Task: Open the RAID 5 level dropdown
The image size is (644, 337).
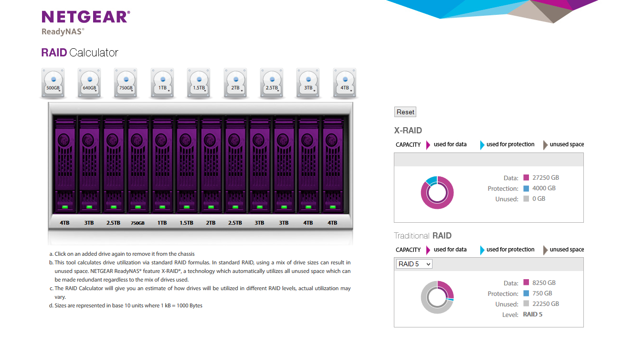Action: pyautogui.click(x=414, y=264)
